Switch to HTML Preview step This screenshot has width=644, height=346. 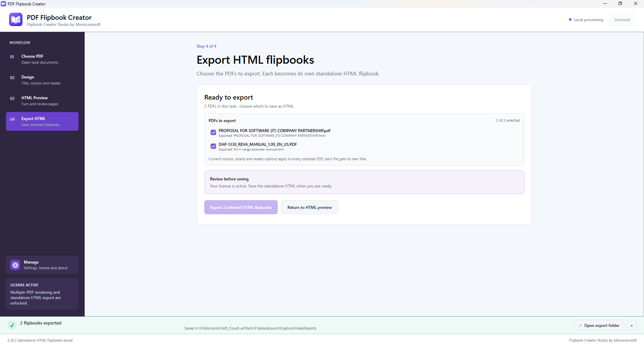point(42,101)
